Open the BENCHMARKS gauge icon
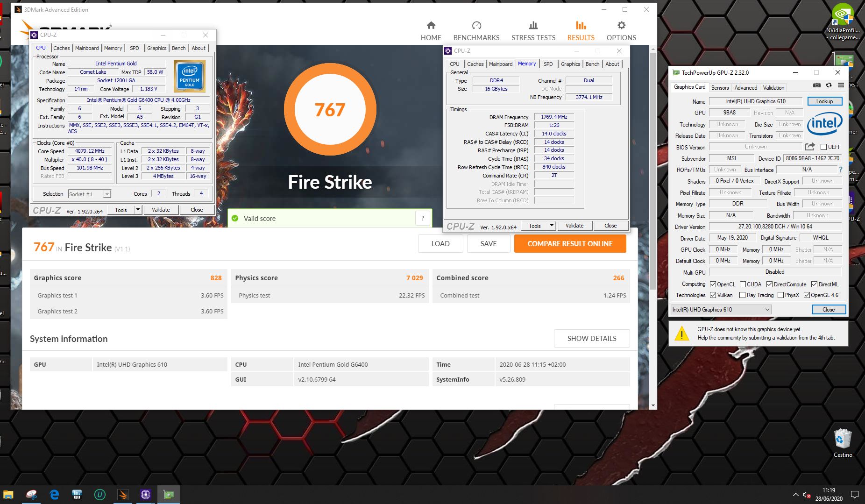865x504 pixels. pyautogui.click(x=476, y=25)
